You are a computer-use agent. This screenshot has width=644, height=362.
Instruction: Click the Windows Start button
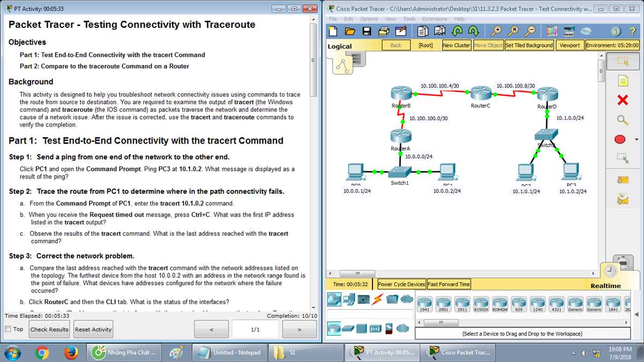tap(12, 352)
